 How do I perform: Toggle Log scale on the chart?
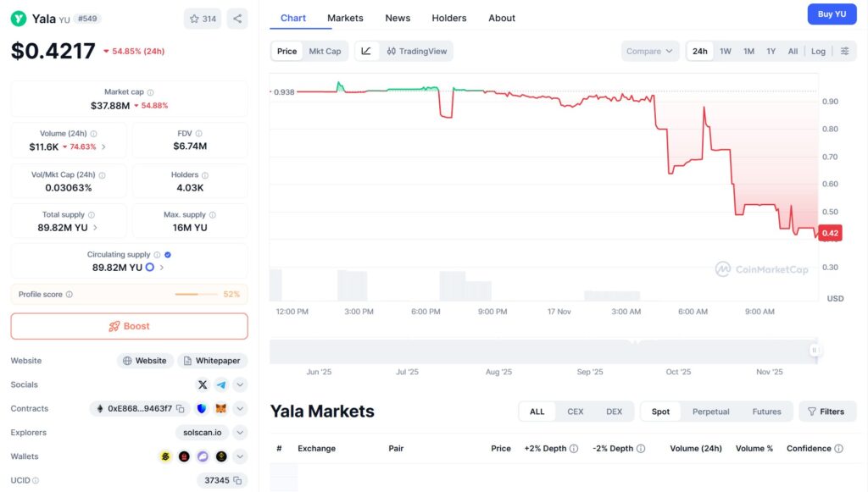pyautogui.click(x=818, y=51)
